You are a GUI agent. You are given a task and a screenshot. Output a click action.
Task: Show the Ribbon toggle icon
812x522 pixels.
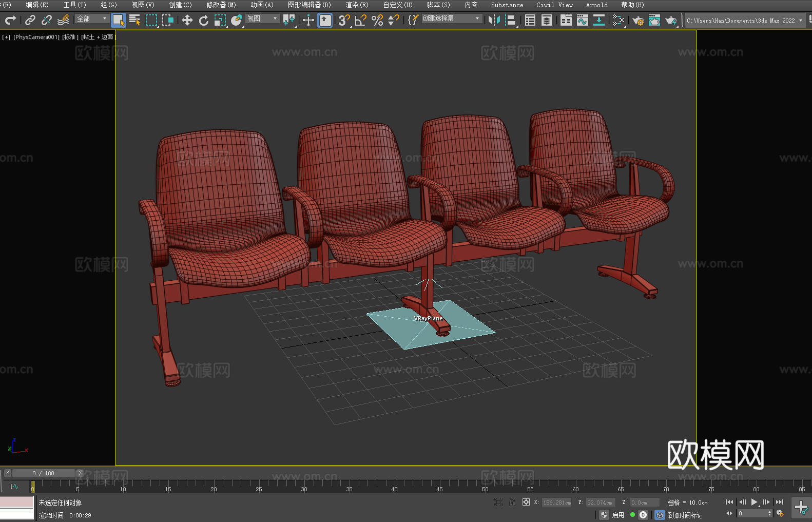(x=566, y=20)
